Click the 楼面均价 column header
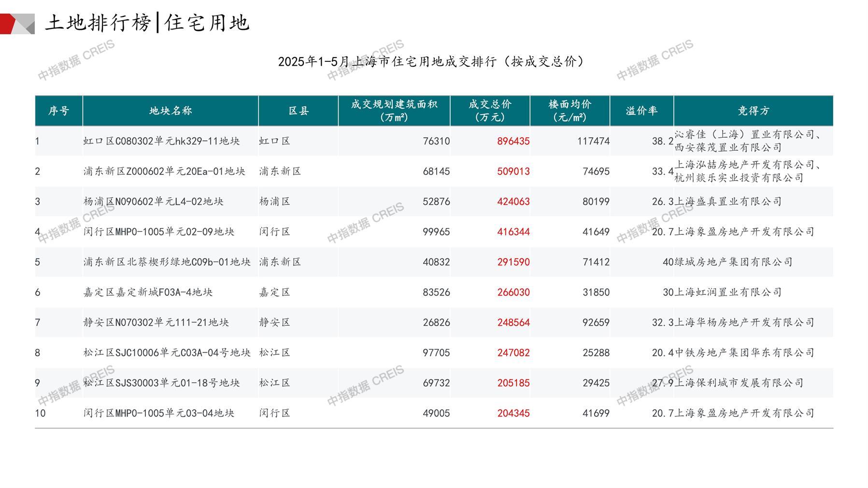The image size is (868, 488). [569, 111]
